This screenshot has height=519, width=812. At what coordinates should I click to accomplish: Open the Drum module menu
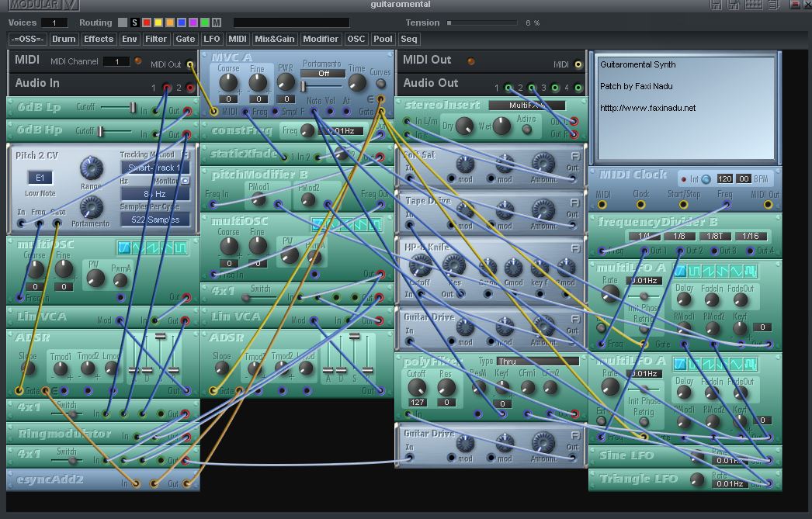[64, 39]
